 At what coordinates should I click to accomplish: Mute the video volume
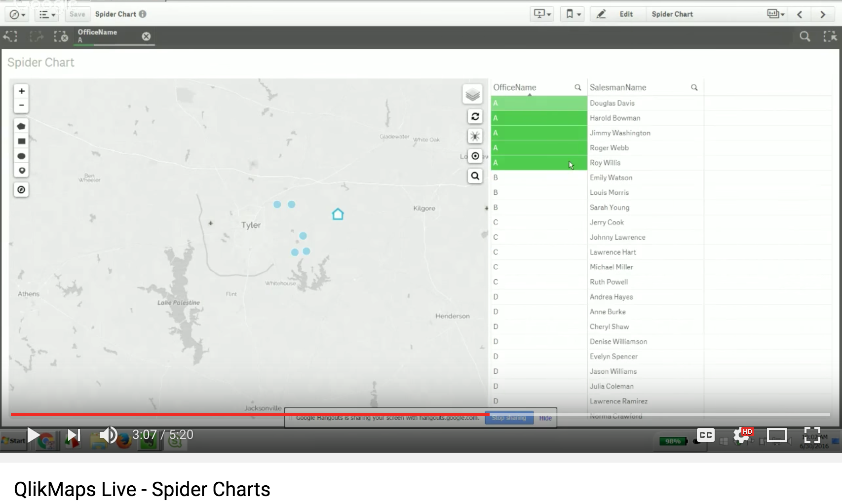point(108,435)
